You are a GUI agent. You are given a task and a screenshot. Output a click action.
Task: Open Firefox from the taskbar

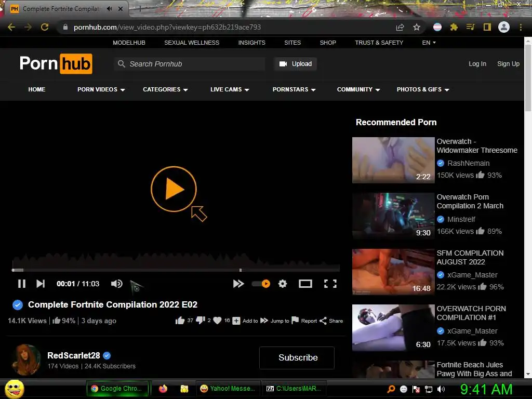163,389
